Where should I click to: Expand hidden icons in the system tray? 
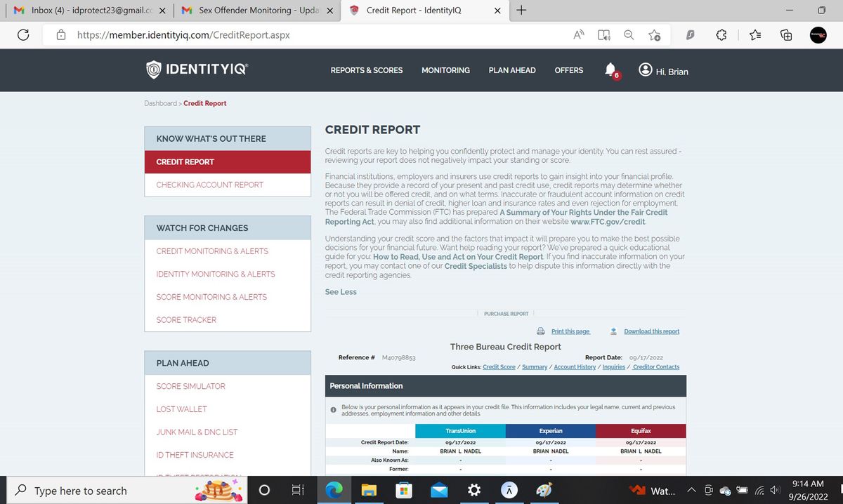[691, 489]
